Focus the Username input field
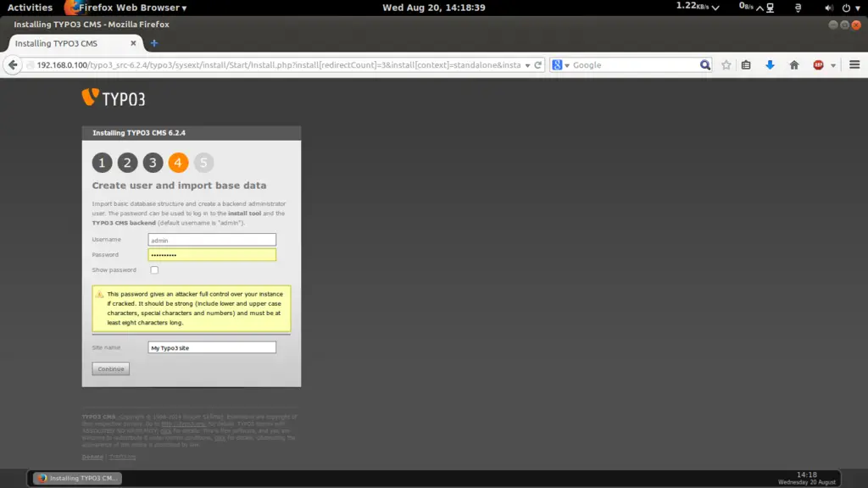 click(212, 240)
